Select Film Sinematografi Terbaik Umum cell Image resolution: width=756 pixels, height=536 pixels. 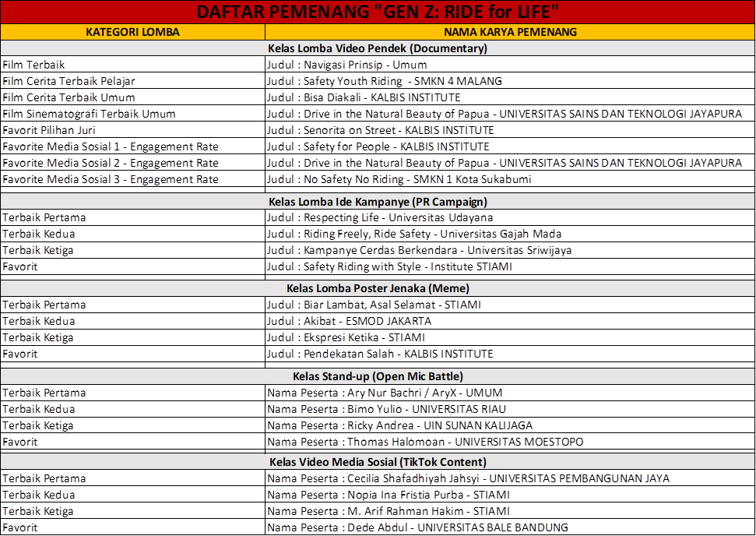[x=132, y=114]
